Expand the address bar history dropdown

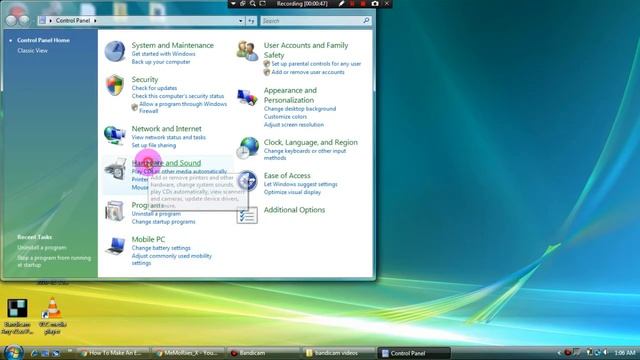[x=240, y=20]
